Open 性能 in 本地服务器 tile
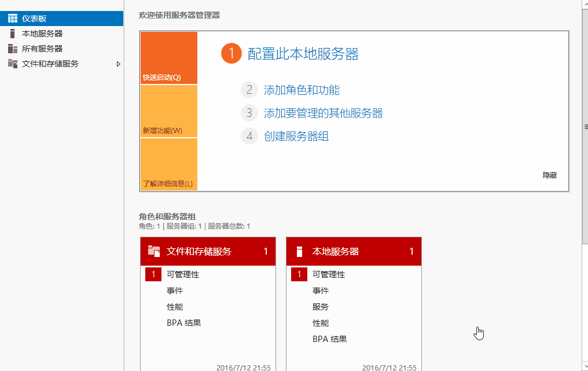This screenshot has height=371, width=588. click(x=321, y=323)
